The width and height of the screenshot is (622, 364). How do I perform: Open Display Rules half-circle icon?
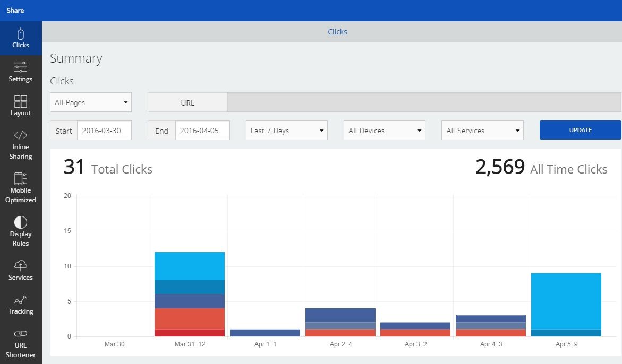click(21, 222)
